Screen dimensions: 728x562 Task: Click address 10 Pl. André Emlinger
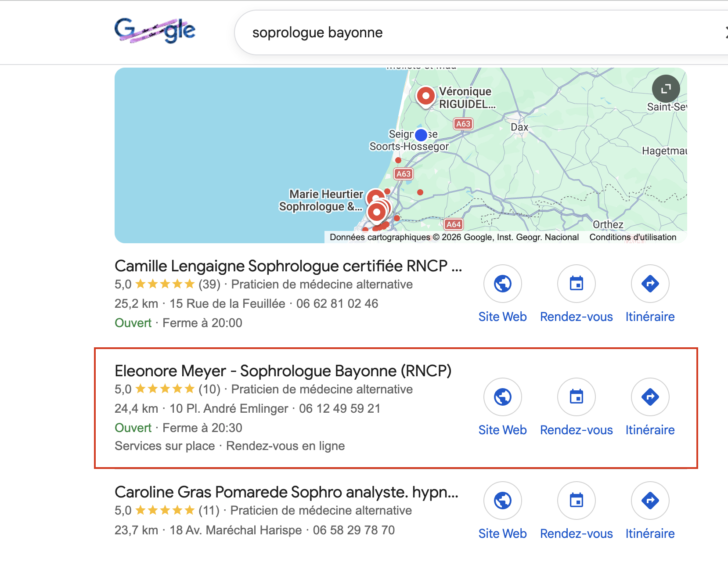coord(229,409)
